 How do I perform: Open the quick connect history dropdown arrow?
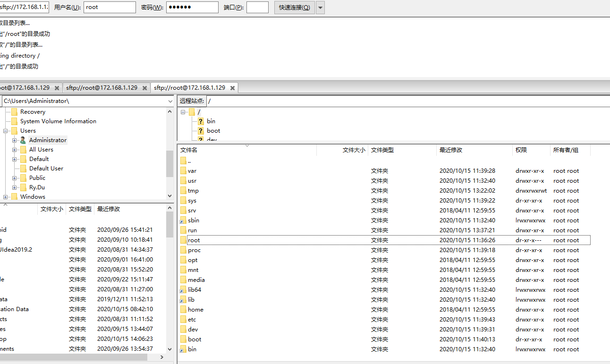[320, 8]
